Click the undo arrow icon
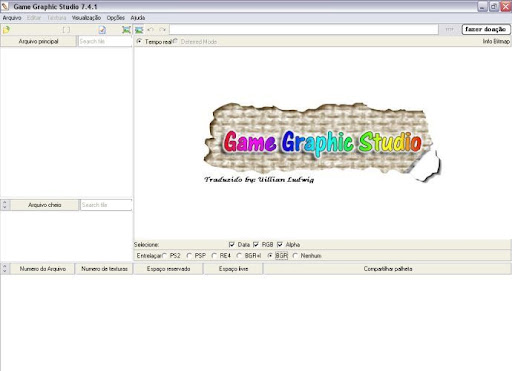 (151, 30)
